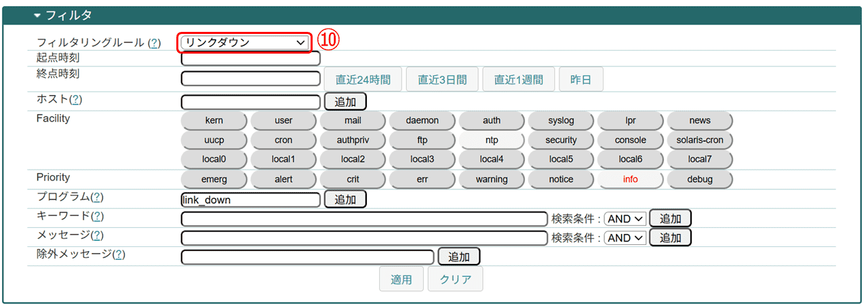868x306 pixels.
Task: Open help link next to フィルタリングルール
Action: (x=155, y=43)
